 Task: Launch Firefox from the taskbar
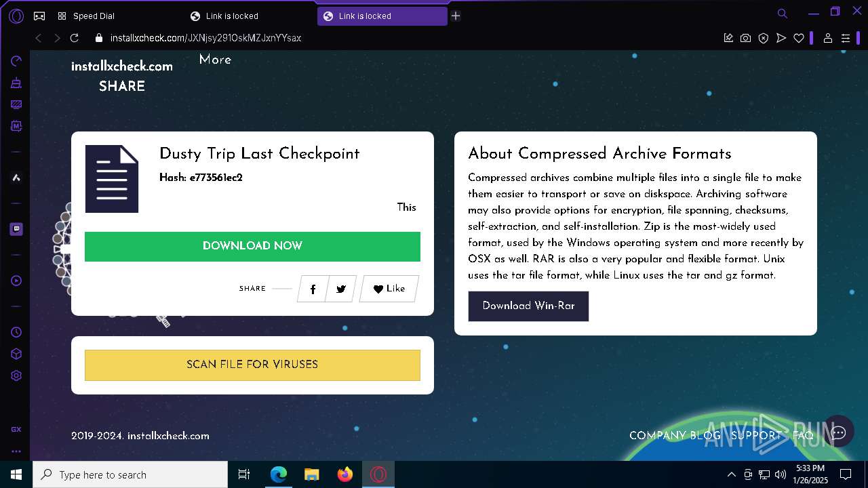coord(345,474)
